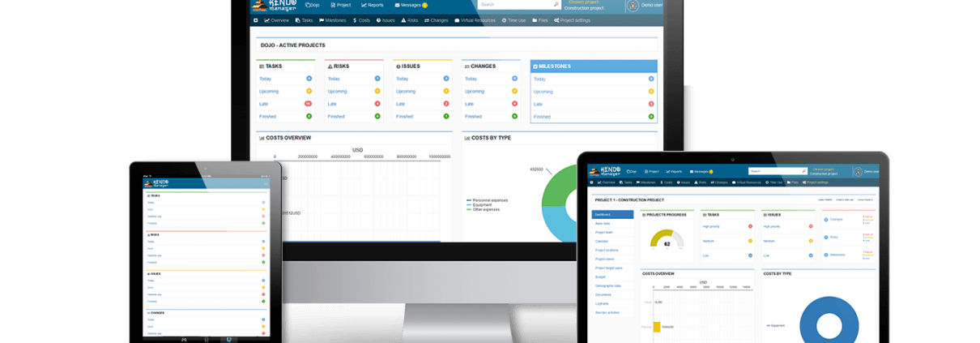Click the Milestones icon in the laptop's right card
Image resolution: width=980 pixels, height=343 pixels.
(x=826, y=255)
